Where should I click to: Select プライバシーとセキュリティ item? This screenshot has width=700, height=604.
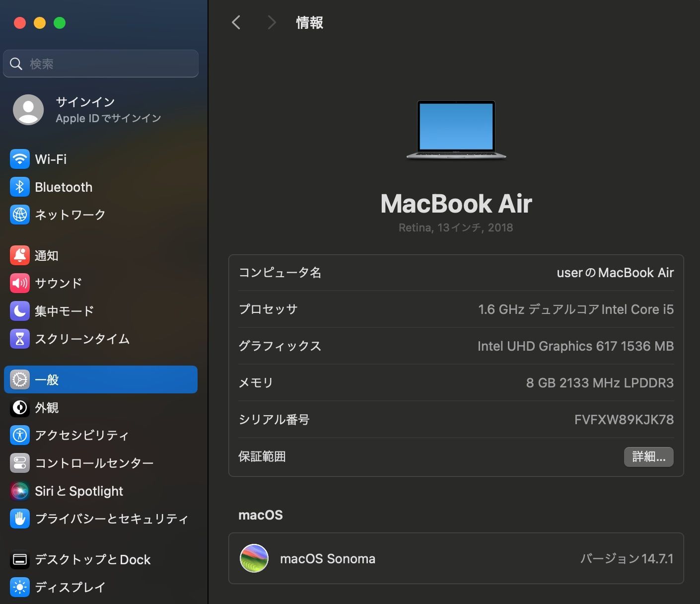101,519
